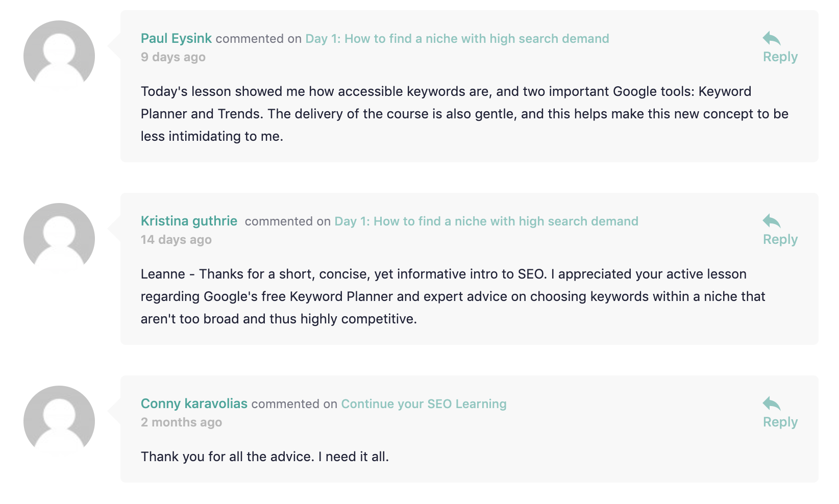Click Paul Eysink's comment text about Keyword Planner
Viewport: 839px width, 504px height.
click(464, 114)
